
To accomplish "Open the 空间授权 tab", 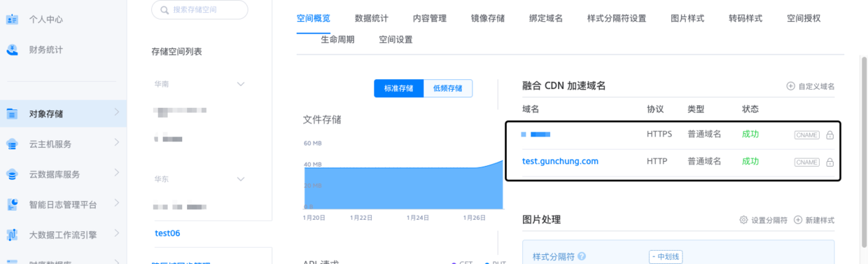I will tap(804, 18).
